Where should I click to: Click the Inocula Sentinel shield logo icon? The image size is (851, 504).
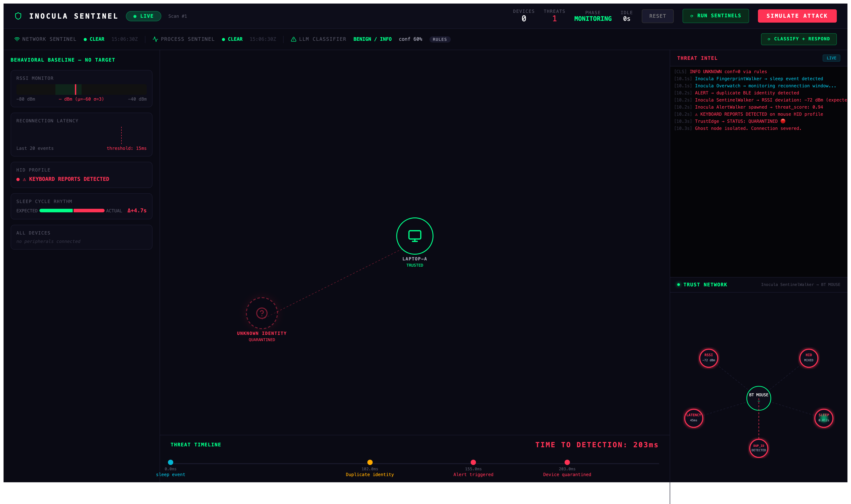pyautogui.click(x=18, y=16)
